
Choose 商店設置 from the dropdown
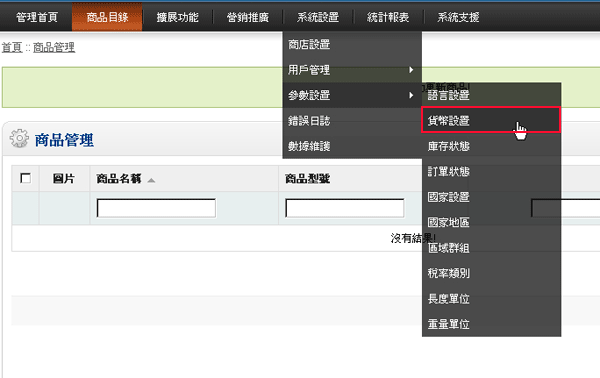pos(352,44)
